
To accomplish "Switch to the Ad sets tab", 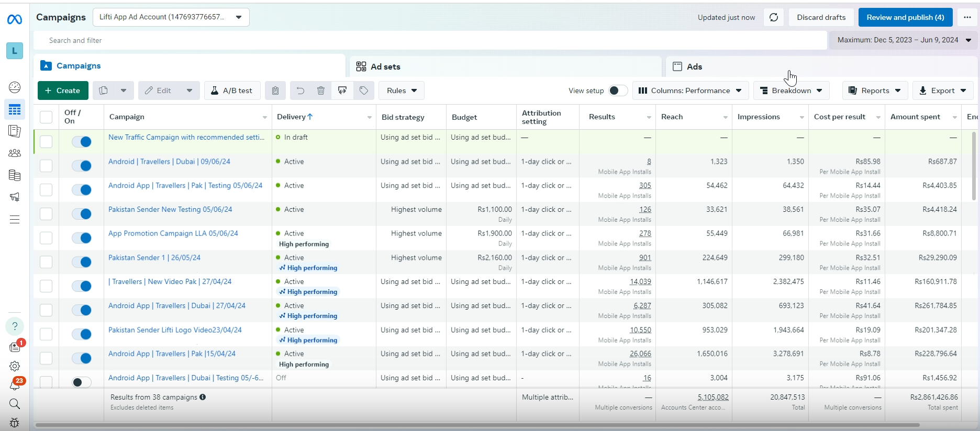I will click(385, 66).
